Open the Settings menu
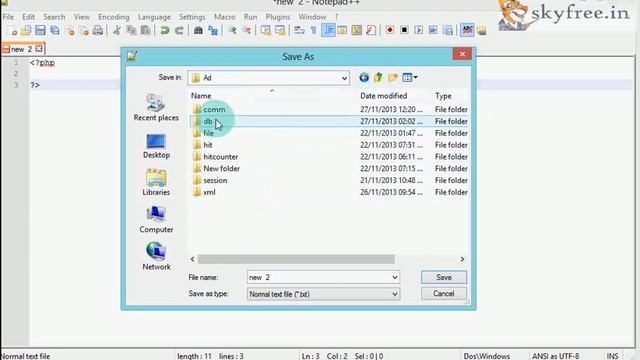The height and width of the screenshot is (360, 640). pos(192,17)
